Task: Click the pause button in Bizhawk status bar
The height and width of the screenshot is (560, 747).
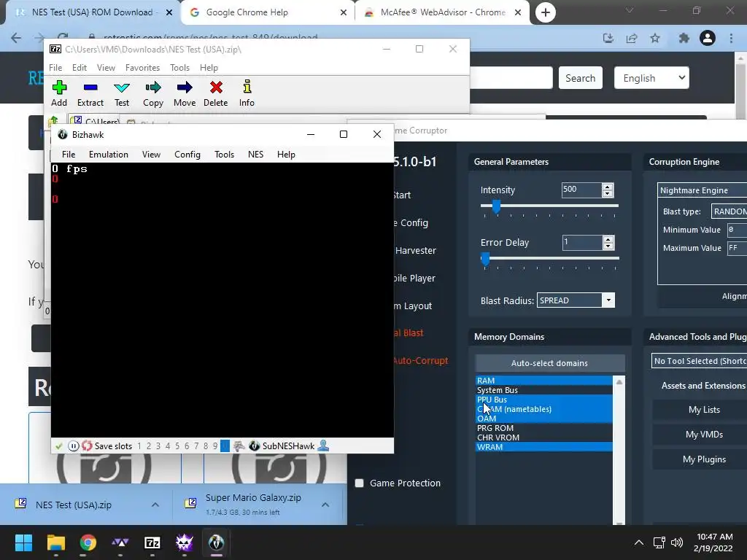Action: [73, 446]
